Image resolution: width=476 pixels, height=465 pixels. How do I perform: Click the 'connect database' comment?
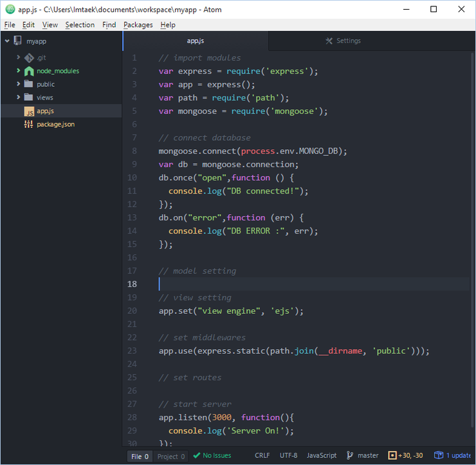(205, 138)
